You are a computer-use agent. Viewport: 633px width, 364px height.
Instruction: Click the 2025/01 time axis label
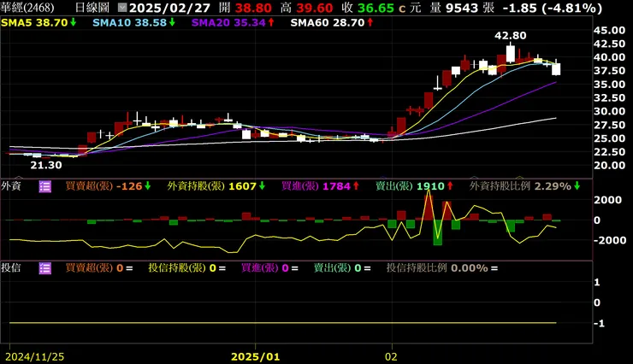click(255, 357)
